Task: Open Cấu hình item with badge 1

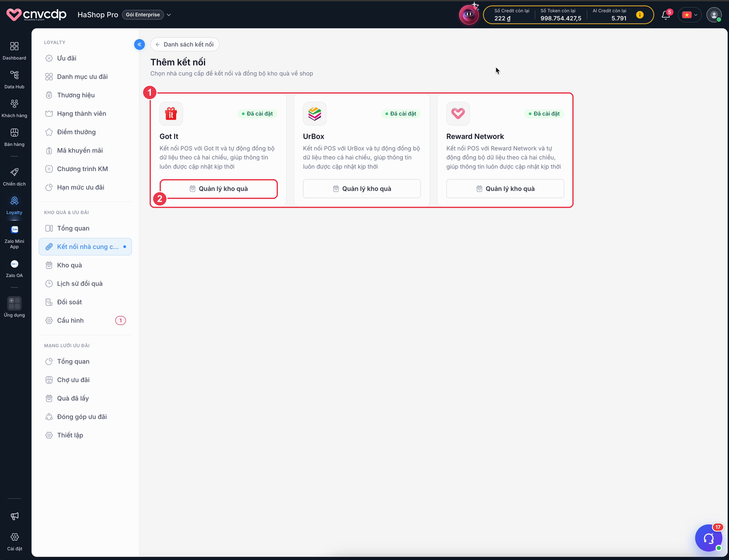Action: (x=85, y=321)
